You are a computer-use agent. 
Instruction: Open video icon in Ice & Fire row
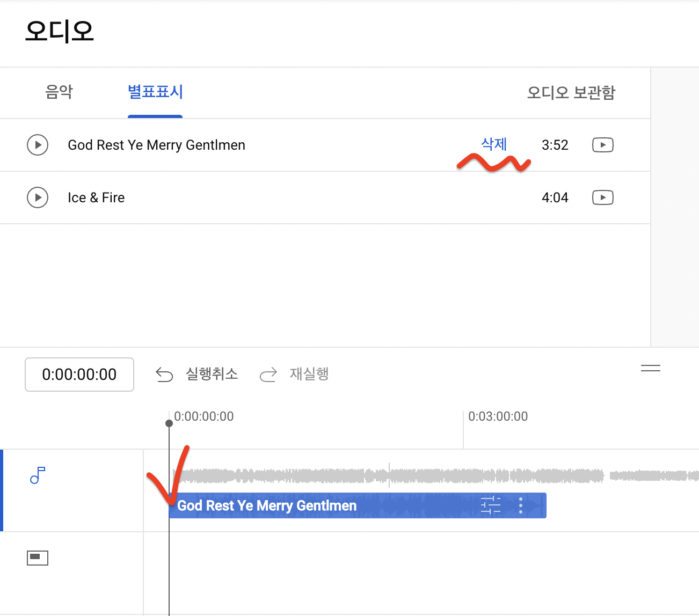click(x=602, y=197)
